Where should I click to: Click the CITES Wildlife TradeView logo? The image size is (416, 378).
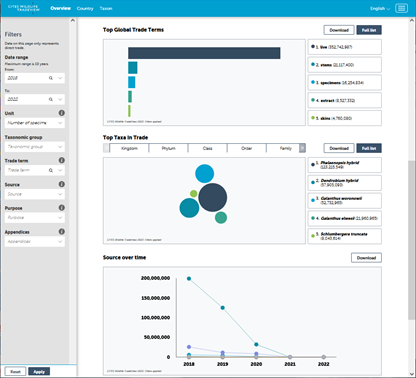(24, 8)
